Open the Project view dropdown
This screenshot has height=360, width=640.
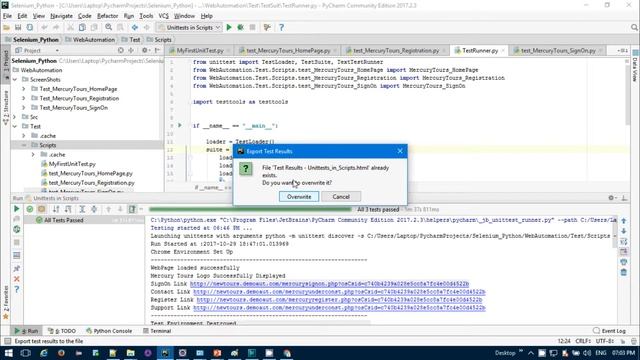pyautogui.click(x=37, y=51)
